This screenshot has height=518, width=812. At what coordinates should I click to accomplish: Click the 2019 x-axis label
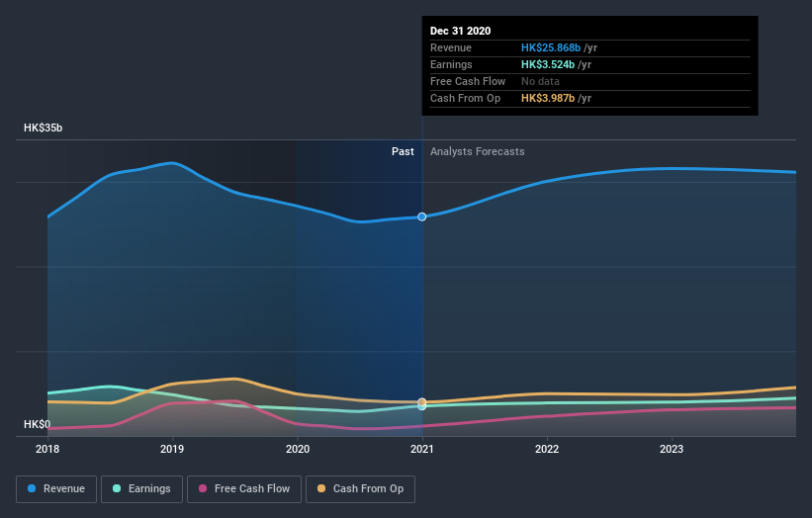(172, 449)
